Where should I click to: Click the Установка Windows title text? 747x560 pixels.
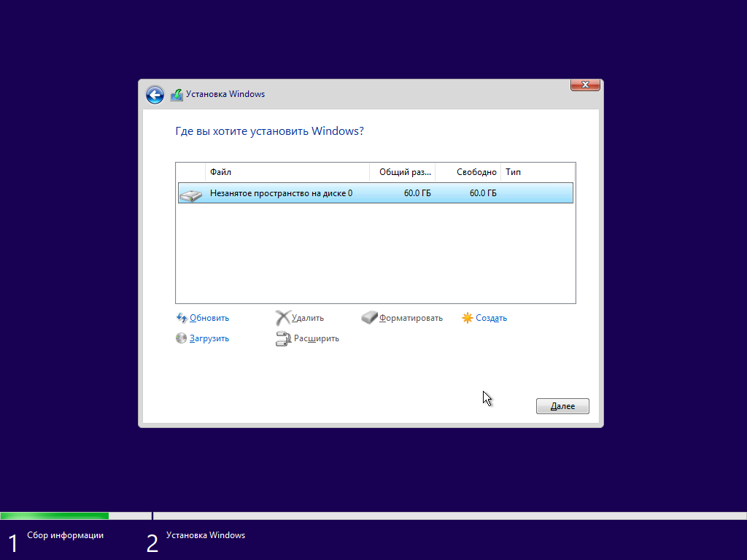click(225, 94)
